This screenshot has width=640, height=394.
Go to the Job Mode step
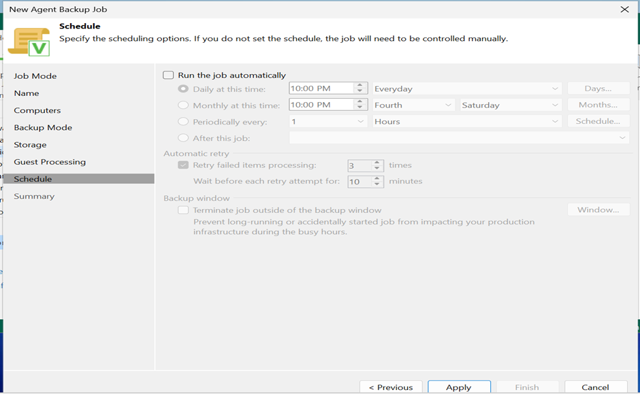35,76
